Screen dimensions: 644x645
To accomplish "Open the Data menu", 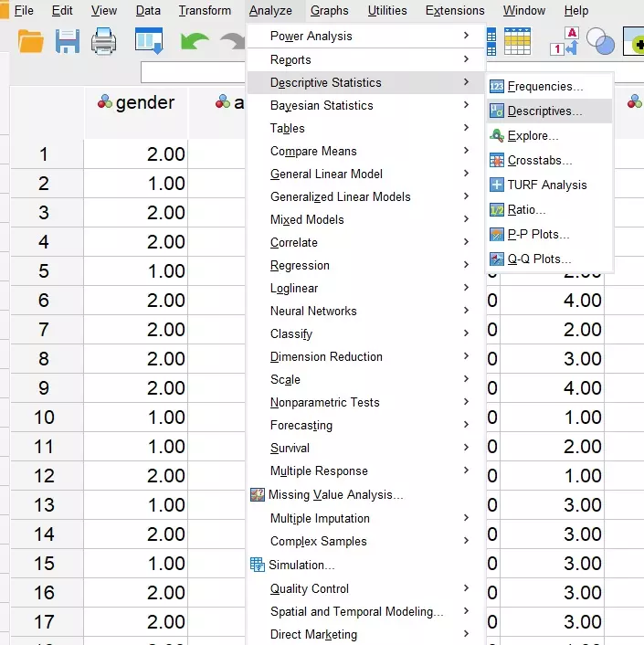I will [148, 10].
